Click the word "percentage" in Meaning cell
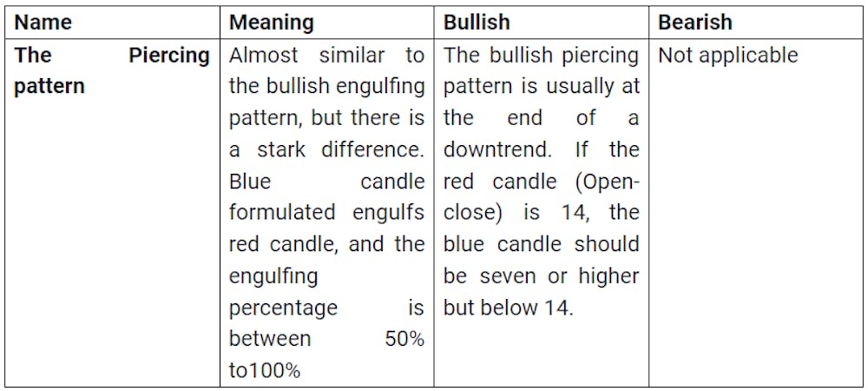The height and width of the screenshot is (391, 868). pyautogui.click(x=283, y=308)
